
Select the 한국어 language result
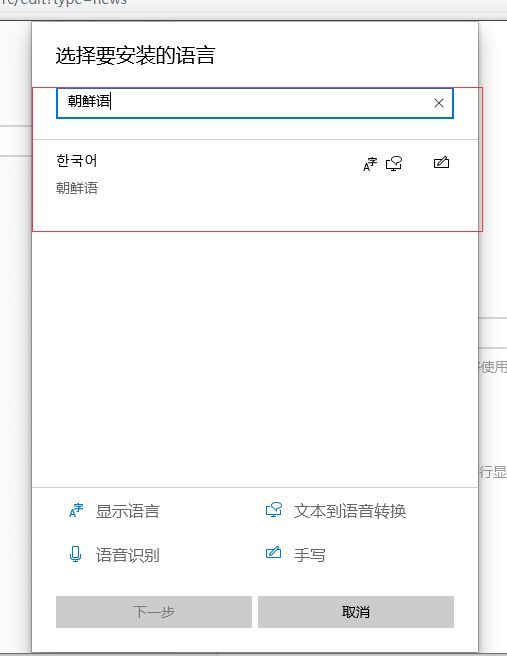coord(255,174)
